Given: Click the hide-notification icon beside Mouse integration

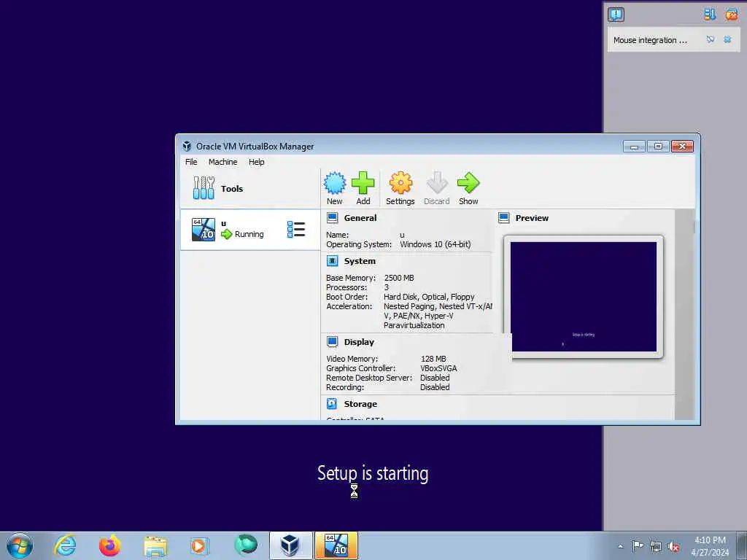Looking at the screenshot, I should point(711,39).
